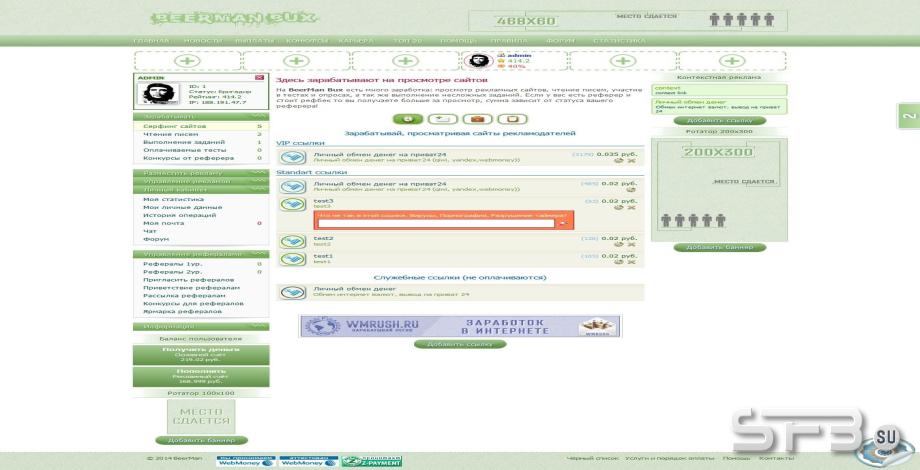
Task: Click scissors delete icon on test1 row
Action: click(631, 262)
